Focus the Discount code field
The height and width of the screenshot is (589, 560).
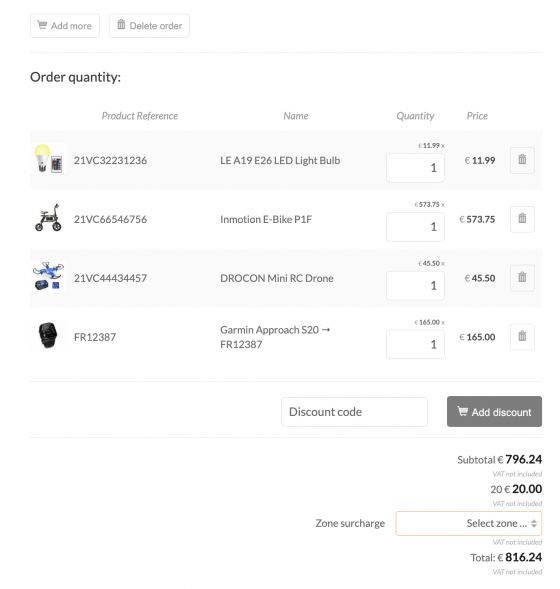click(x=354, y=412)
